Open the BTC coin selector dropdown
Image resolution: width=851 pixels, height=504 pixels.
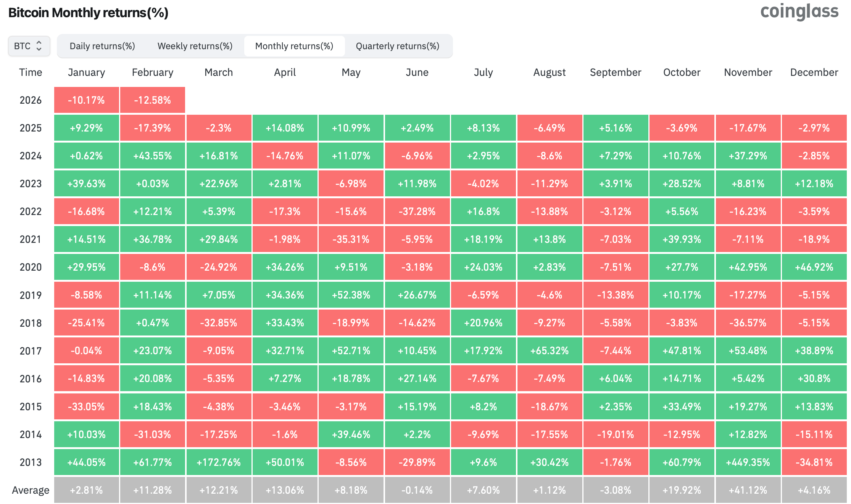tap(29, 46)
